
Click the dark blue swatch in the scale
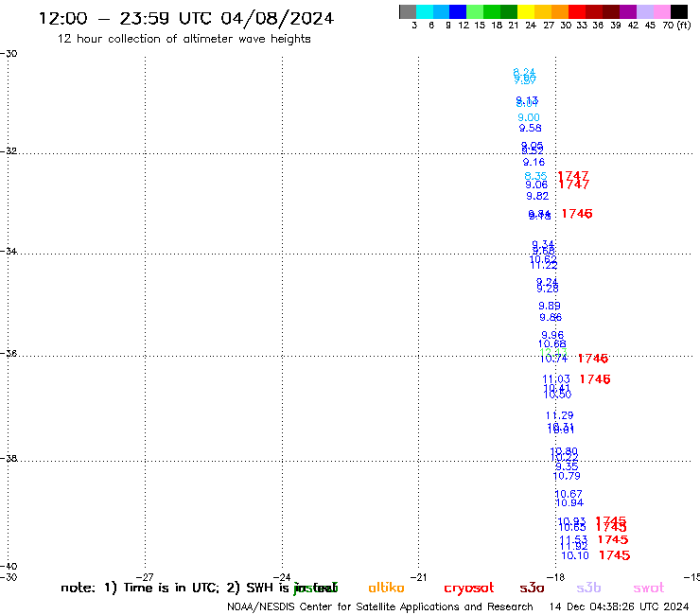click(458, 11)
